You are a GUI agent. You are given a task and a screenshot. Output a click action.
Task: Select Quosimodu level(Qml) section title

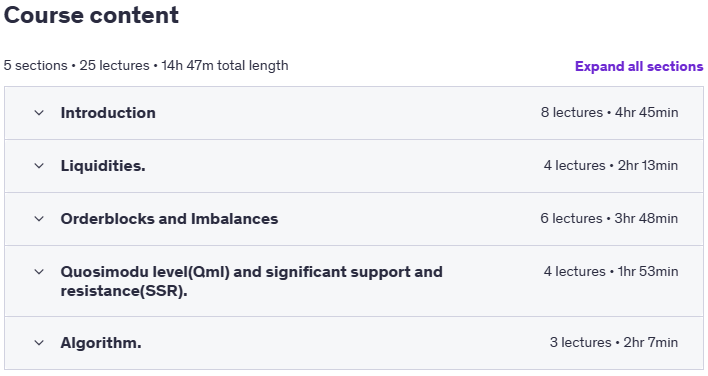tap(252, 281)
